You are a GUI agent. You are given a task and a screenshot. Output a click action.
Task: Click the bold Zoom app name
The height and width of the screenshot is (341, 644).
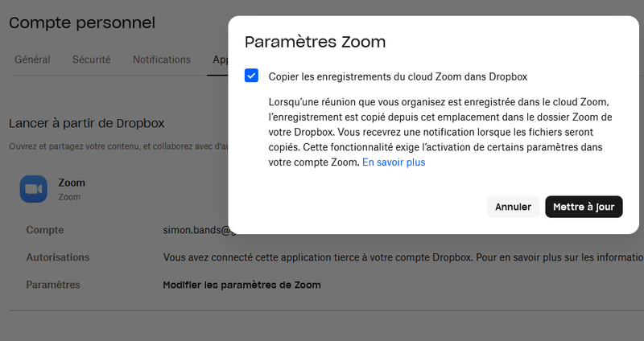coord(72,183)
